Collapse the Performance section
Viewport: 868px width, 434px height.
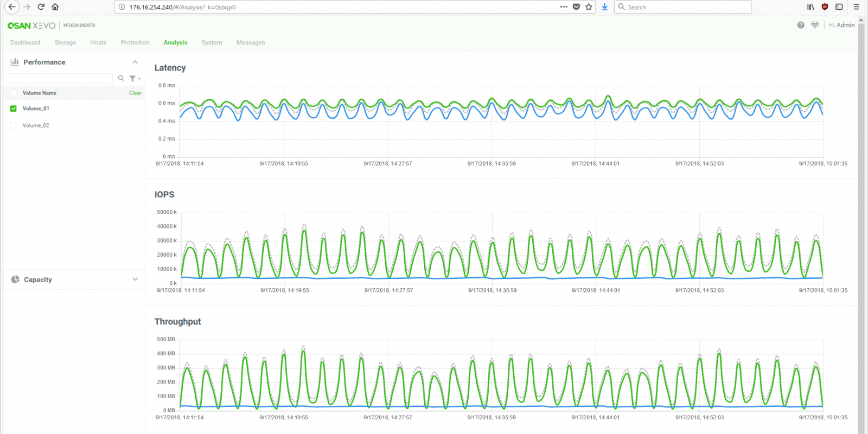[135, 62]
